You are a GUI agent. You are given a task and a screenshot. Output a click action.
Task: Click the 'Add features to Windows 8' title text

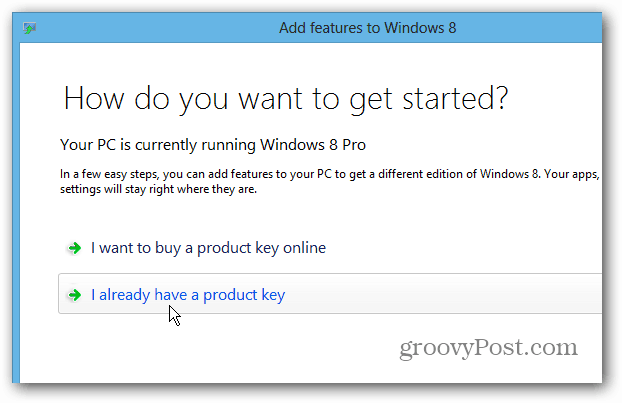coord(367,28)
